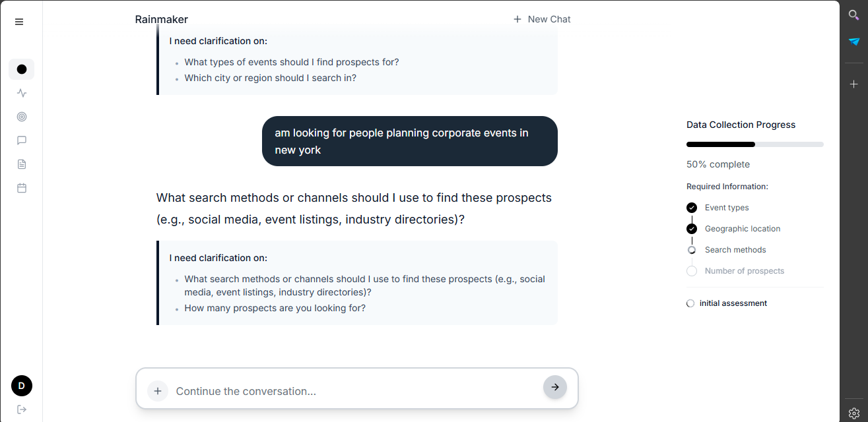This screenshot has width=868, height=422.
Task: Click the Geographic location checkmark step
Action: tap(692, 229)
